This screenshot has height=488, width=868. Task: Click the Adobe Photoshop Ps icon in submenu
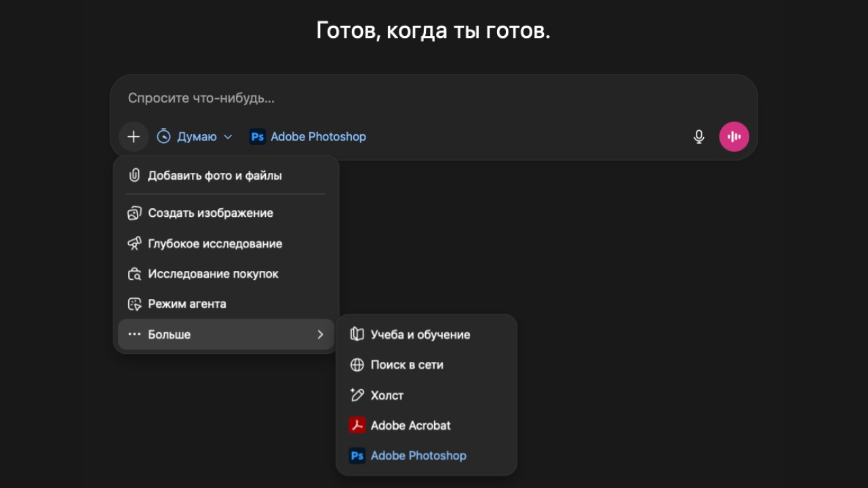point(357,455)
